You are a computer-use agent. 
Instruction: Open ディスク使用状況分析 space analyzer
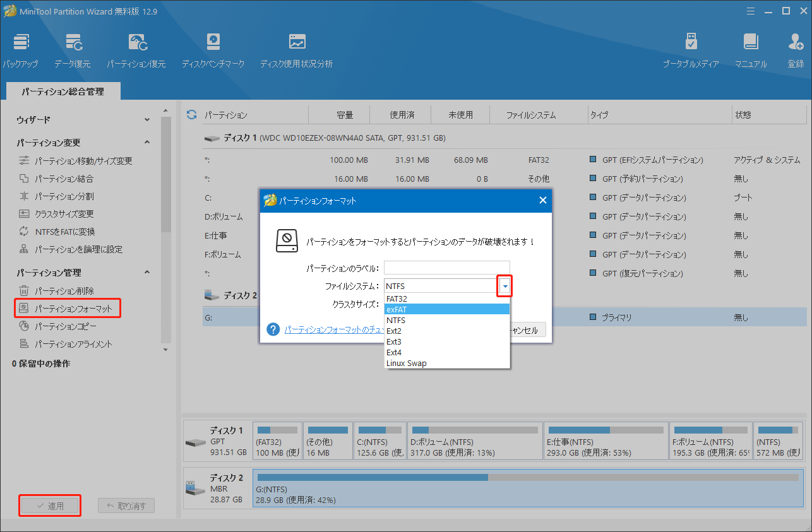point(296,51)
